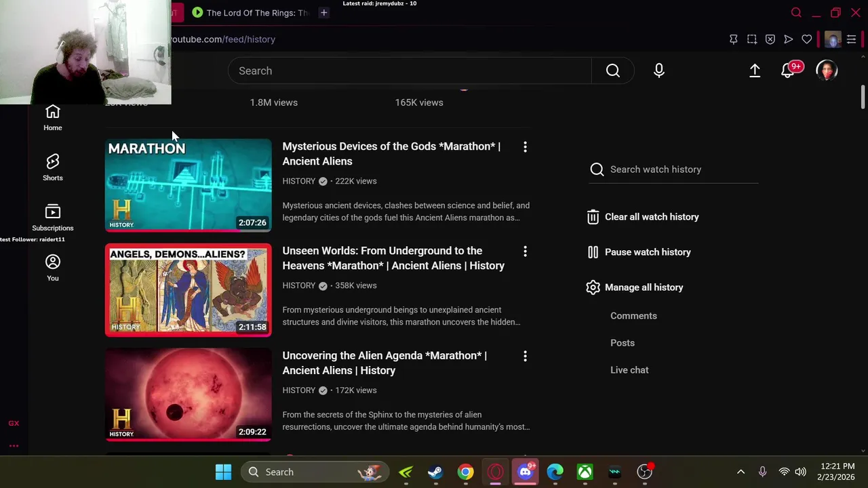Click the Opera tab search magnifier
868x488 pixels.
point(796,12)
